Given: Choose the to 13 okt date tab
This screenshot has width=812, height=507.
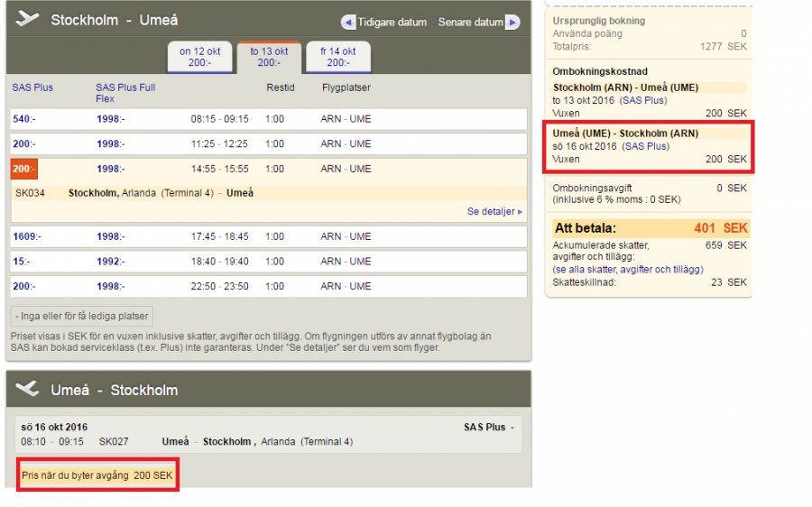Looking at the screenshot, I should click(x=268, y=57).
